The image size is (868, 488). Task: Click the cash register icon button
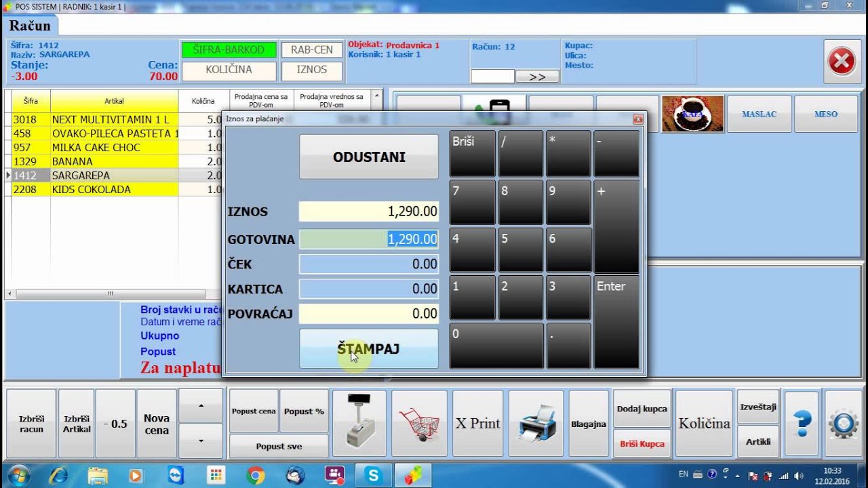359,423
